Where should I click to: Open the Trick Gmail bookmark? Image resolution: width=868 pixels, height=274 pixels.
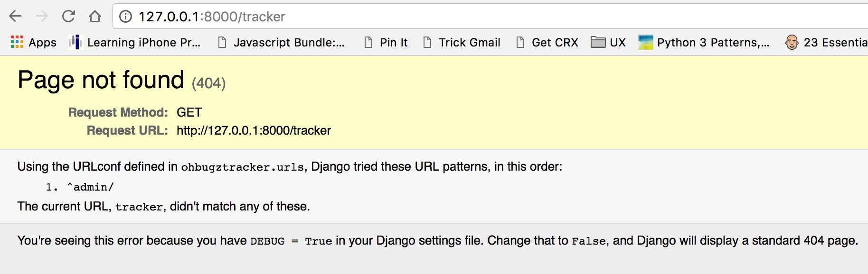click(470, 42)
